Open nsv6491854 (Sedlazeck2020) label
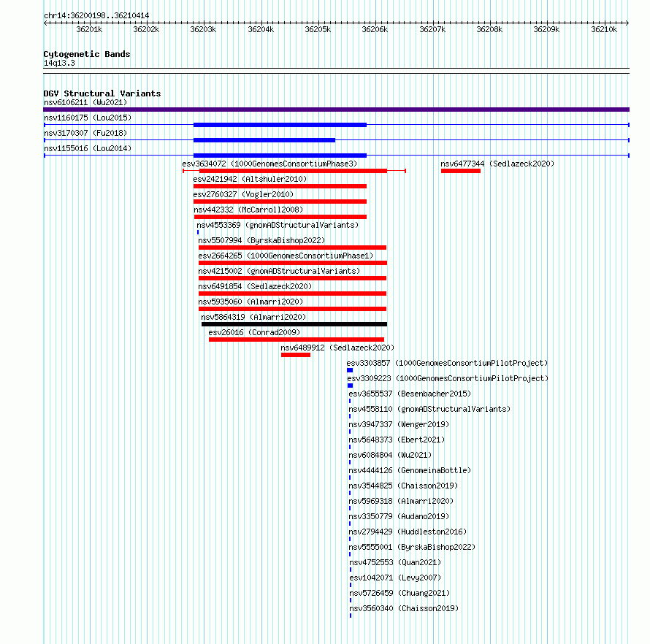This screenshot has width=650, height=644. click(x=255, y=286)
